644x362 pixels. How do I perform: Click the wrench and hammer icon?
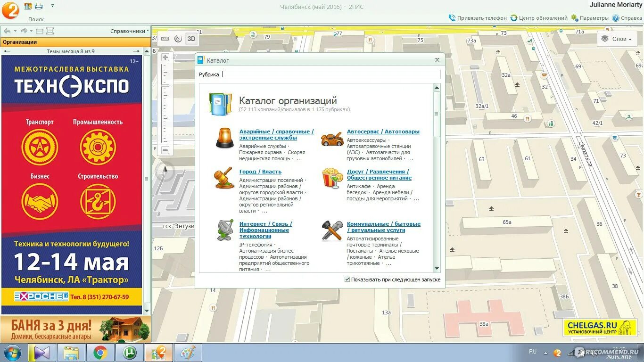pyautogui.click(x=332, y=230)
